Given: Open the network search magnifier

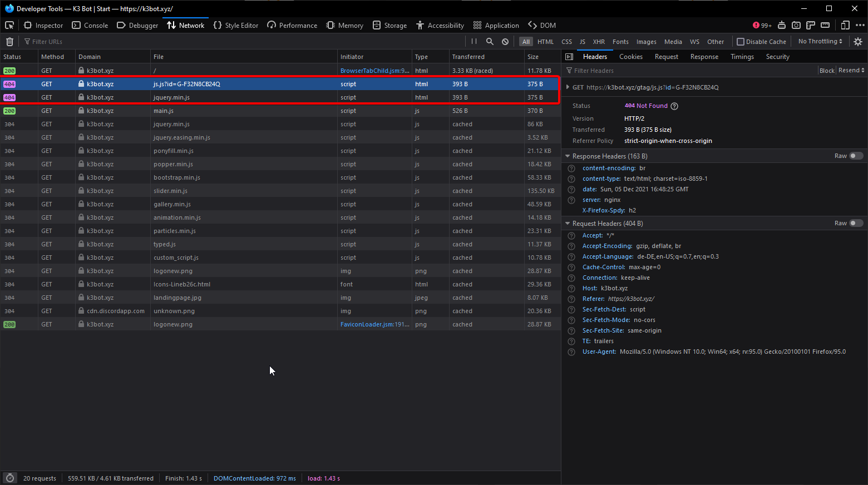Looking at the screenshot, I should [490, 41].
